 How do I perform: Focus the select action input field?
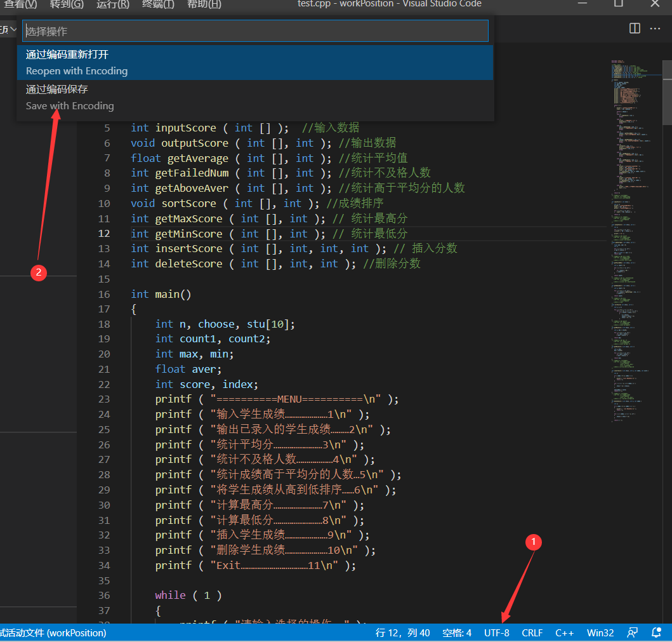255,31
